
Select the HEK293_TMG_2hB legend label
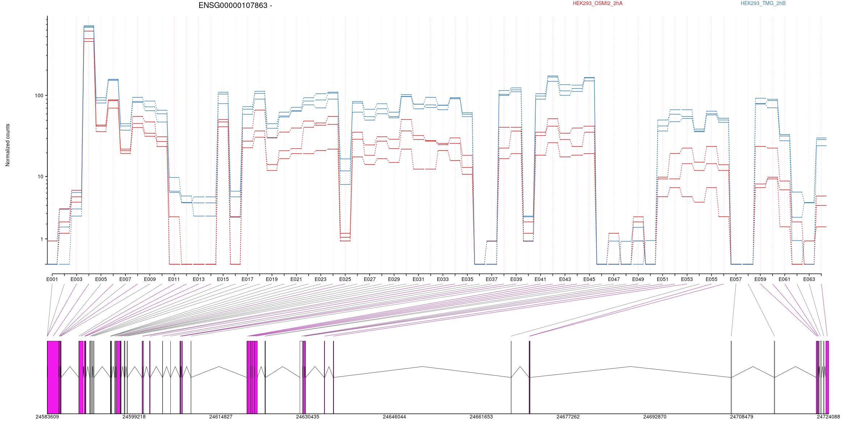763,3
